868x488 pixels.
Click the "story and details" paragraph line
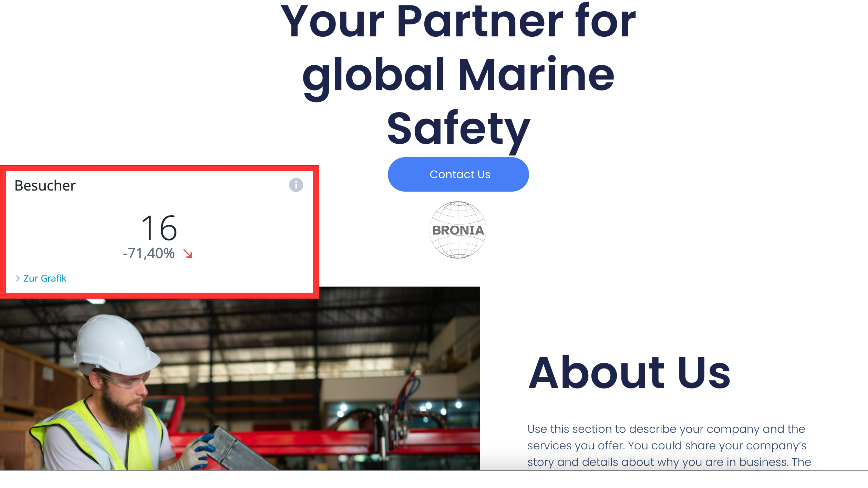tap(669, 462)
